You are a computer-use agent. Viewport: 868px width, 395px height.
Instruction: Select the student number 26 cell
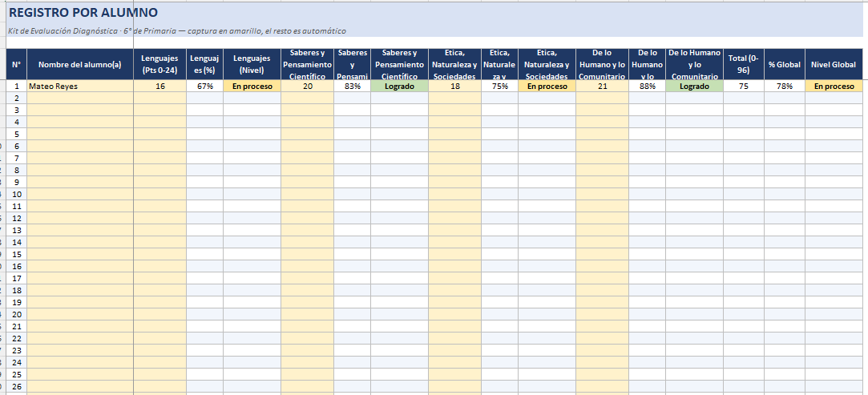[16, 386]
